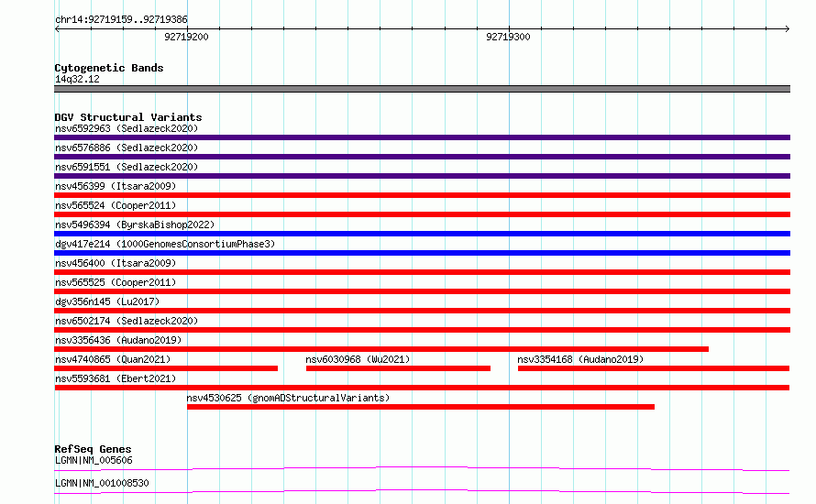Open variant nsv6576886 (Sedlazeck2020) label
The height and width of the screenshot is (504, 816).
coord(127,148)
